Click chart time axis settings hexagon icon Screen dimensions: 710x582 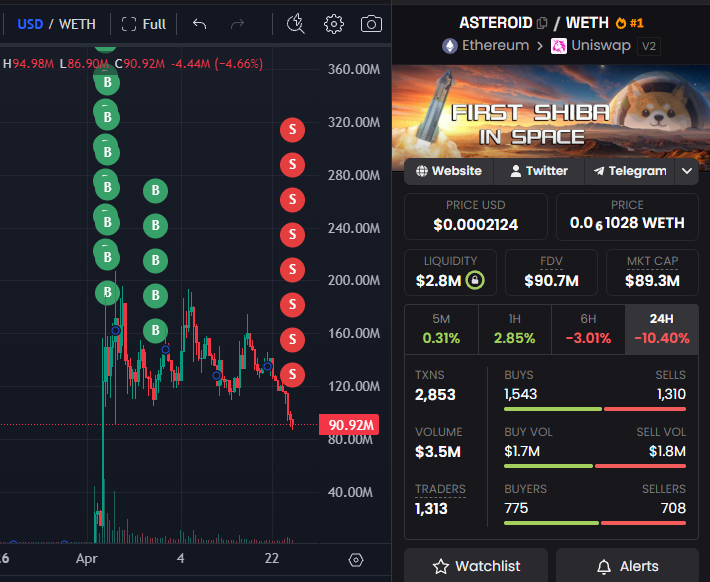click(356, 560)
